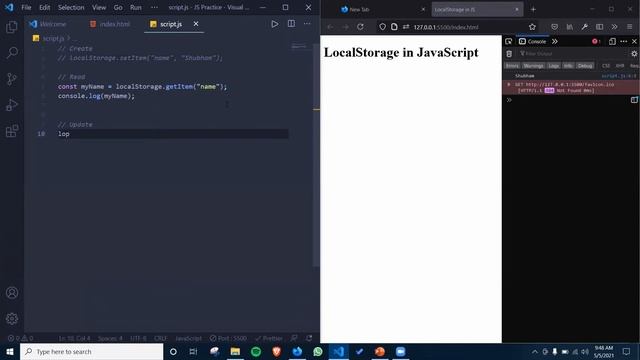Expand more devtools tabs chevron
This screenshot has width=640, height=360.
click(x=555, y=41)
